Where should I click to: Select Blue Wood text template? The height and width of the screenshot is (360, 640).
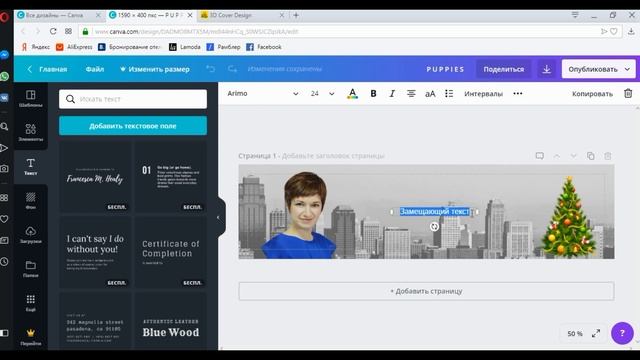[x=171, y=321]
